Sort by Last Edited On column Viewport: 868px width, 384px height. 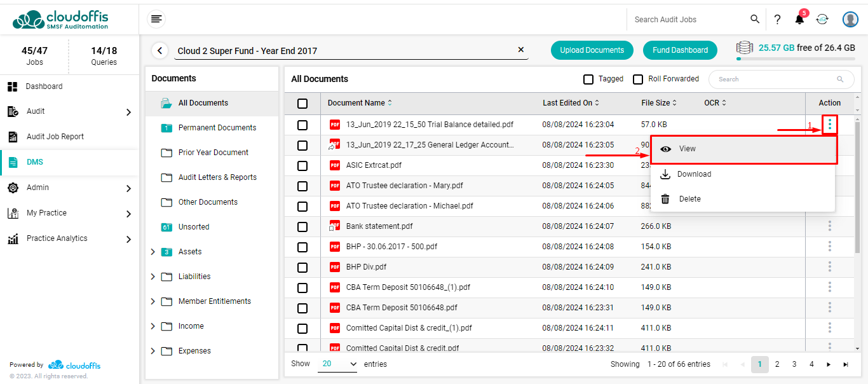(571, 103)
